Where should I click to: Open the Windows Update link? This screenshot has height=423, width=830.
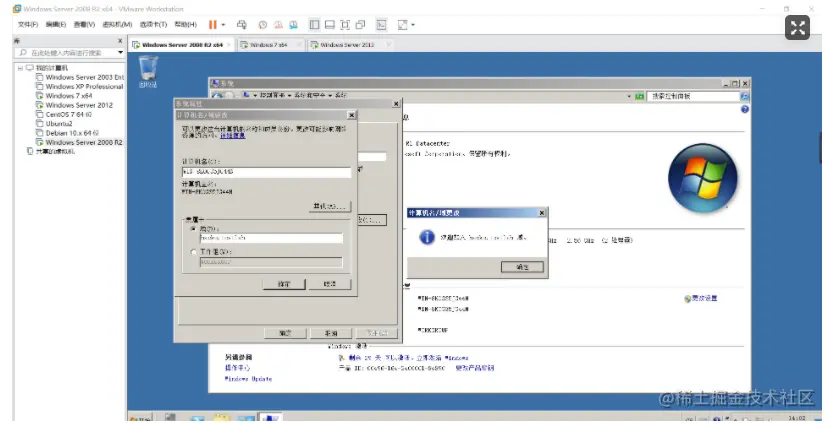pyautogui.click(x=248, y=379)
